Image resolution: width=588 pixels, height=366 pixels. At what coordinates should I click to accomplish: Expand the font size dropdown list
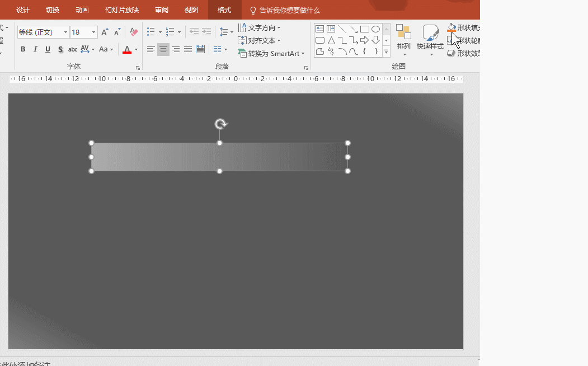[x=94, y=32]
